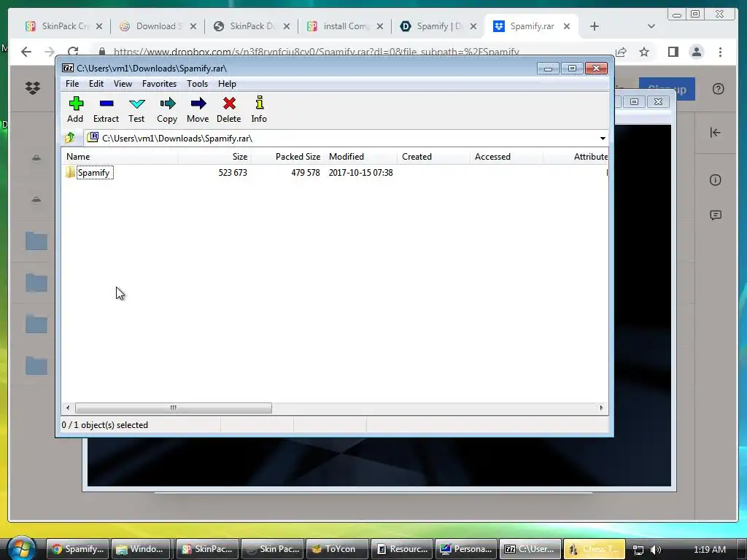The height and width of the screenshot is (560, 747).
Task: Open the Chrome profile icon
Action: point(697,52)
